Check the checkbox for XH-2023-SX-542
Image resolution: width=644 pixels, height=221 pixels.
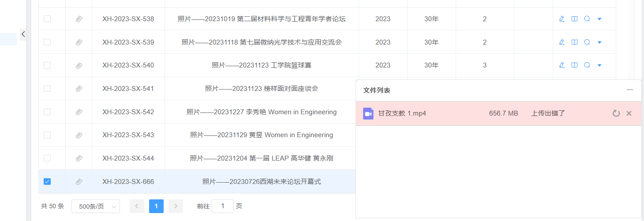[x=47, y=112]
